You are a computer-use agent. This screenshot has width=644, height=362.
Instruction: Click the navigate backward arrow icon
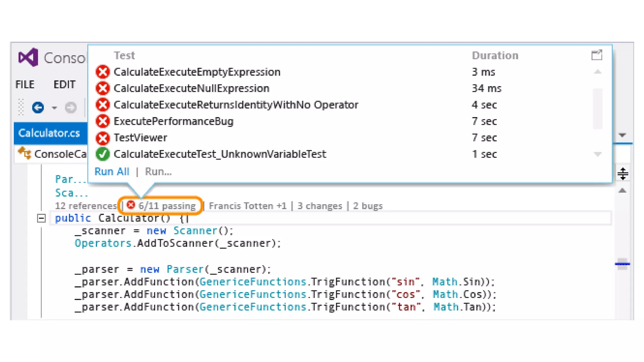click(38, 108)
